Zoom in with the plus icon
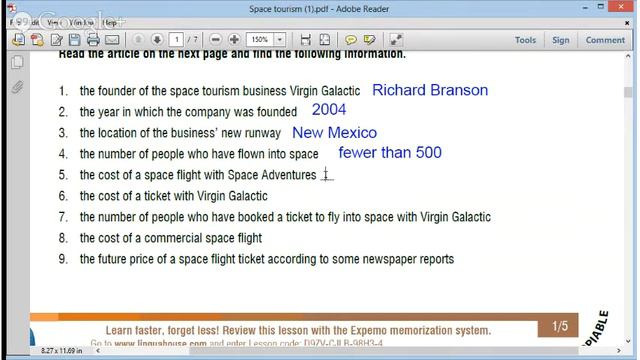Viewport: 640px width, 360px height. click(234, 40)
